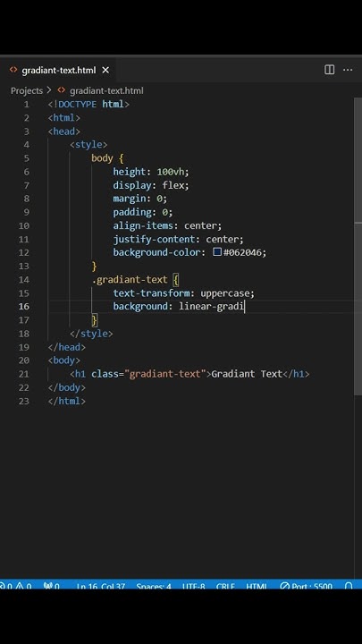
Task: Click the notifications bell icon
Action: tap(349, 586)
